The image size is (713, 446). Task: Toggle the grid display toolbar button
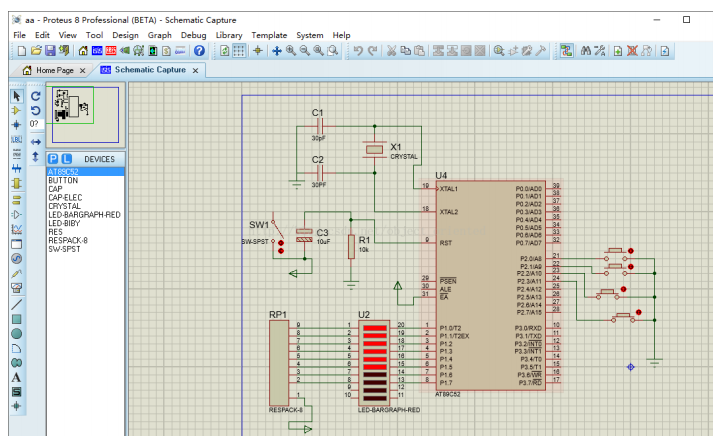tap(240, 51)
